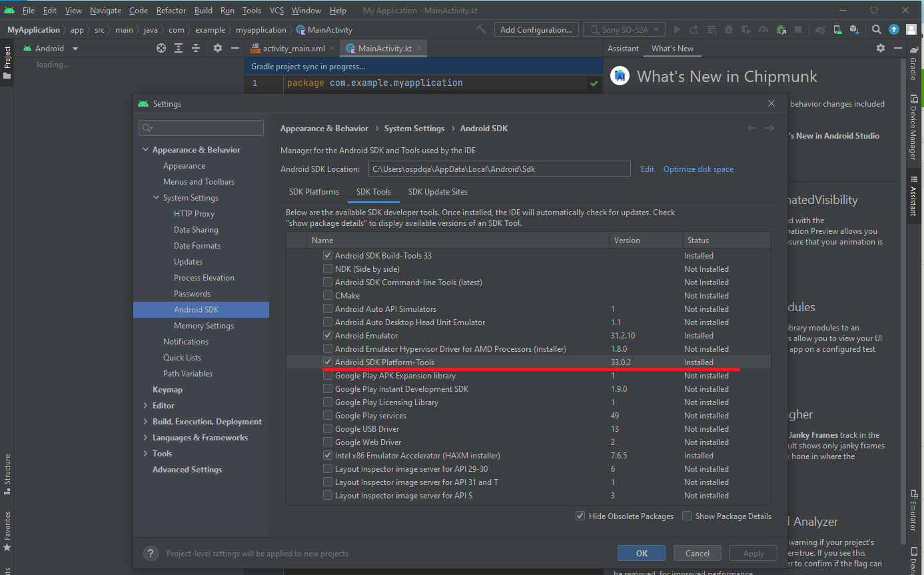
Task: Click the Profile app gauge icon
Action: (763, 29)
